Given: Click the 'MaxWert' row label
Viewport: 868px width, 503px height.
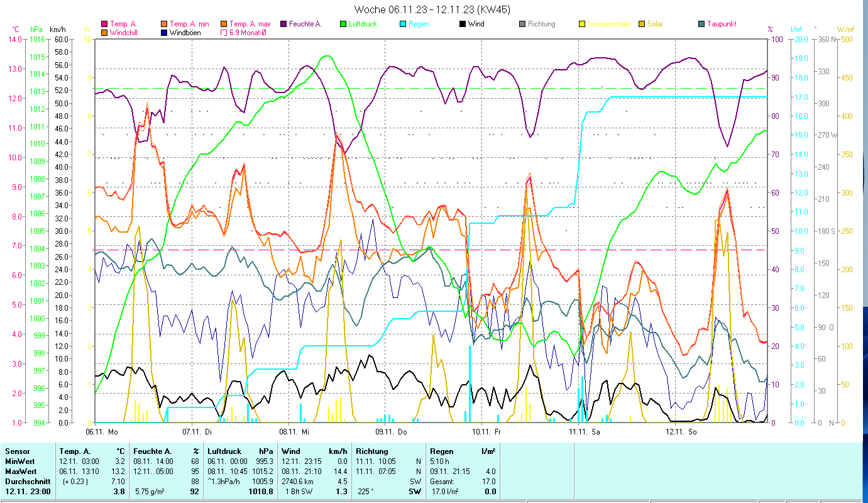Looking at the screenshot, I should pos(20,471).
